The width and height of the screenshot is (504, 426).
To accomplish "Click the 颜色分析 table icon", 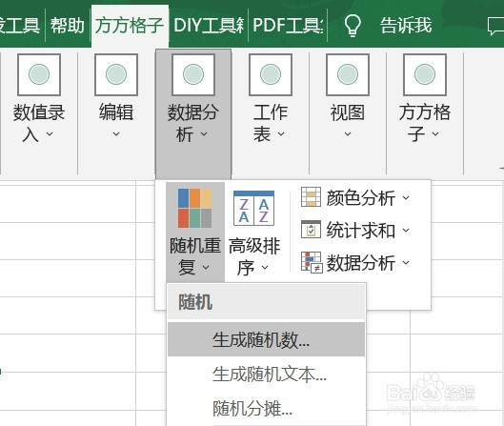I will pos(311,196).
